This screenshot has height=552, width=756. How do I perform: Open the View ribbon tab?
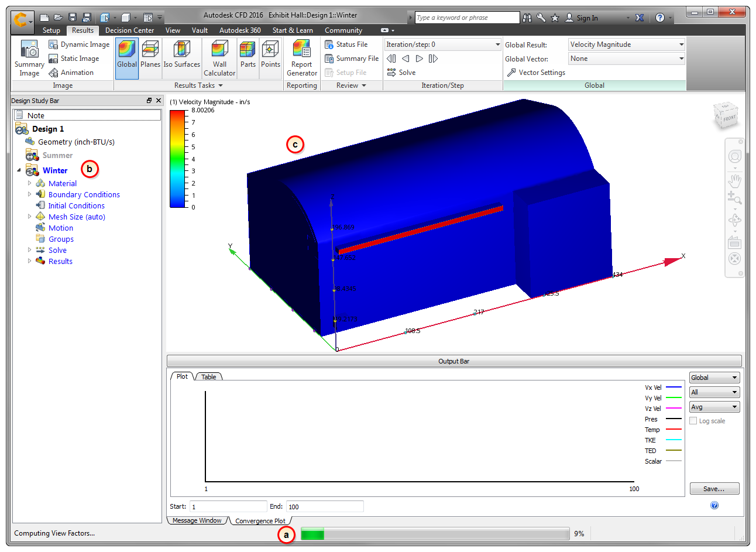pos(173,30)
